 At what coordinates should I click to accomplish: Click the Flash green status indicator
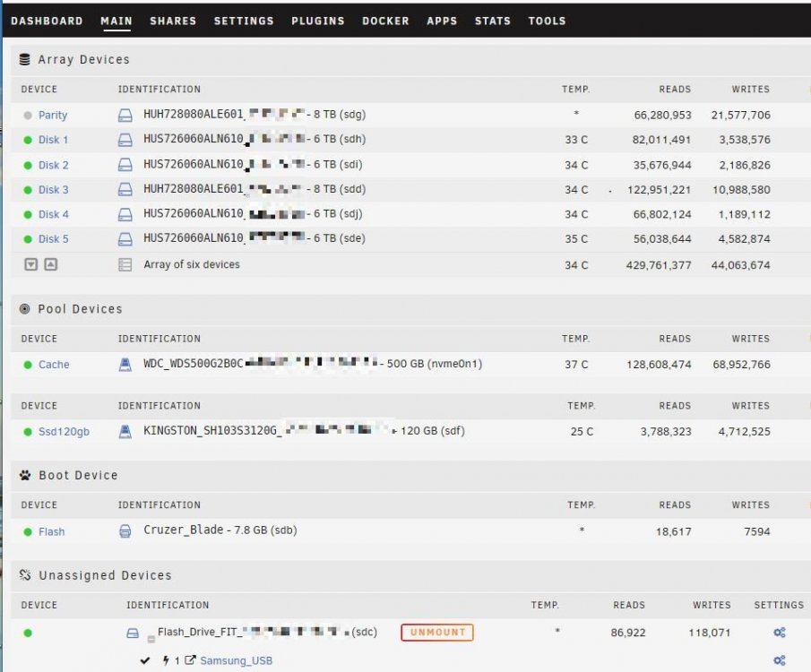[x=28, y=532]
